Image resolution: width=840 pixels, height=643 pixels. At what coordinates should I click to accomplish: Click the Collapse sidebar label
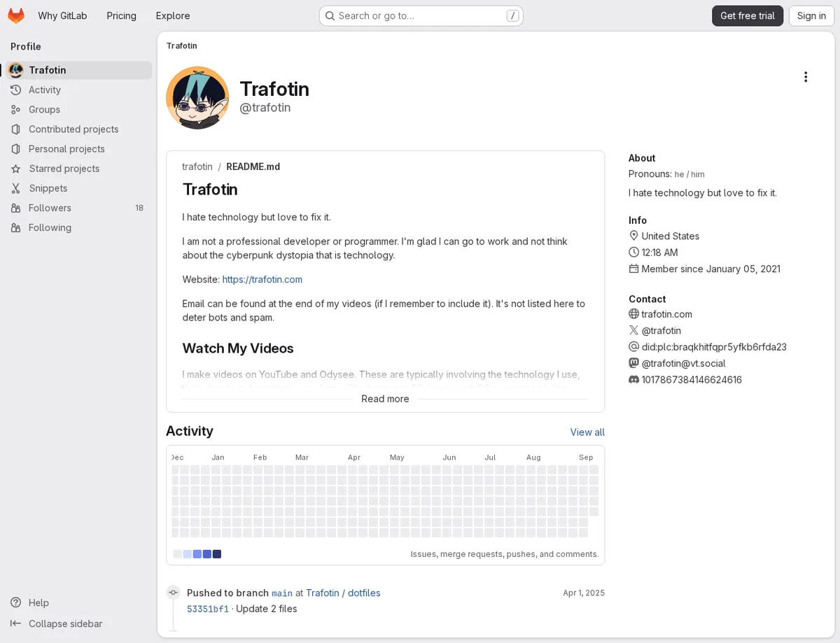pyautogui.click(x=66, y=623)
